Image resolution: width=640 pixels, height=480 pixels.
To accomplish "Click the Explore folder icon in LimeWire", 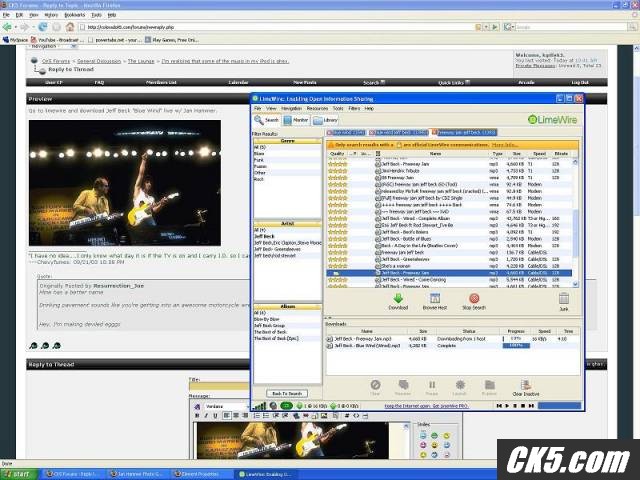I will pos(489,384).
